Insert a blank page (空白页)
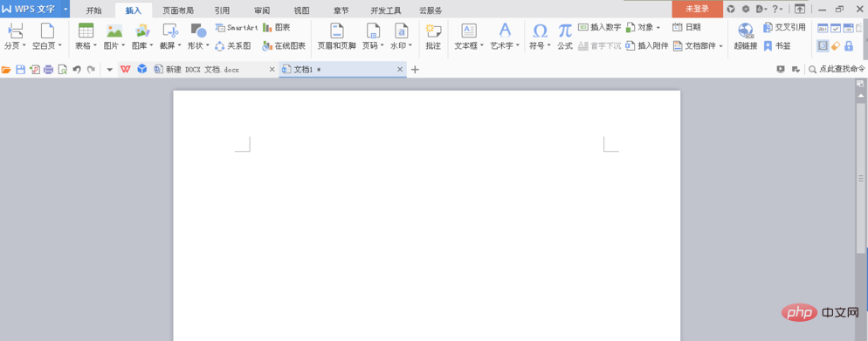The height and width of the screenshot is (341, 868). (48, 31)
